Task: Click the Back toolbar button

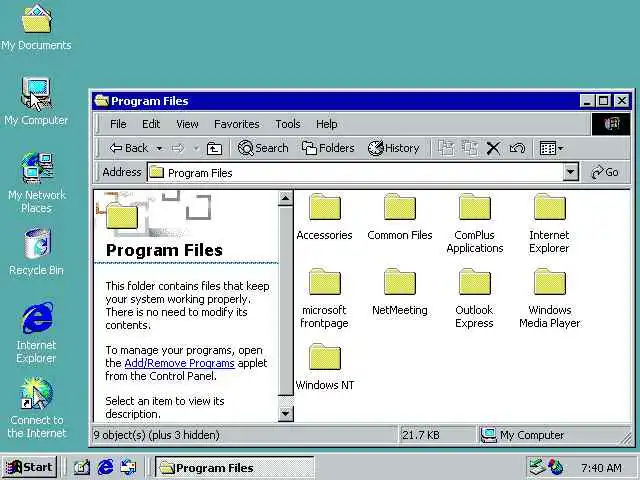Action: tap(129, 148)
